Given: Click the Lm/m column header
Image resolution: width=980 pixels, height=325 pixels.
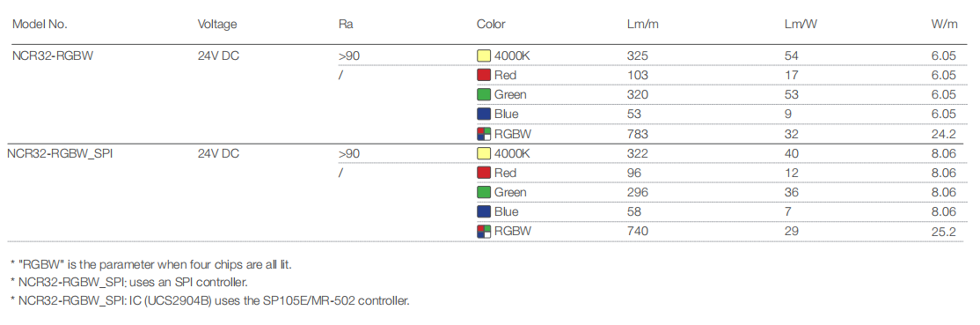Looking at the screenshot, I should point(643,25).
